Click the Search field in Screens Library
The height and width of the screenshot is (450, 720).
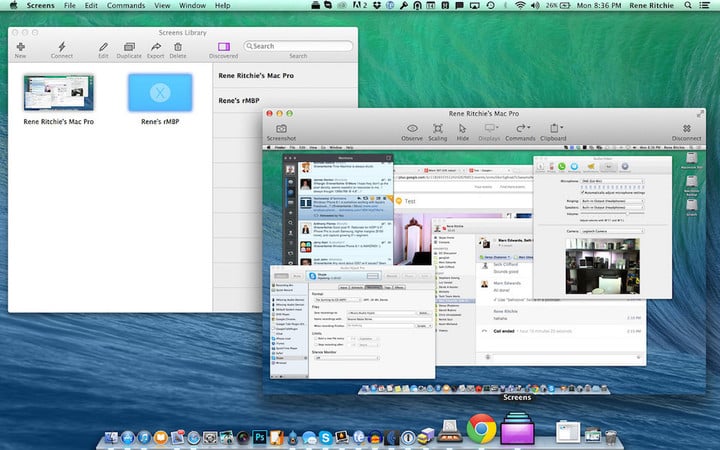298,46
